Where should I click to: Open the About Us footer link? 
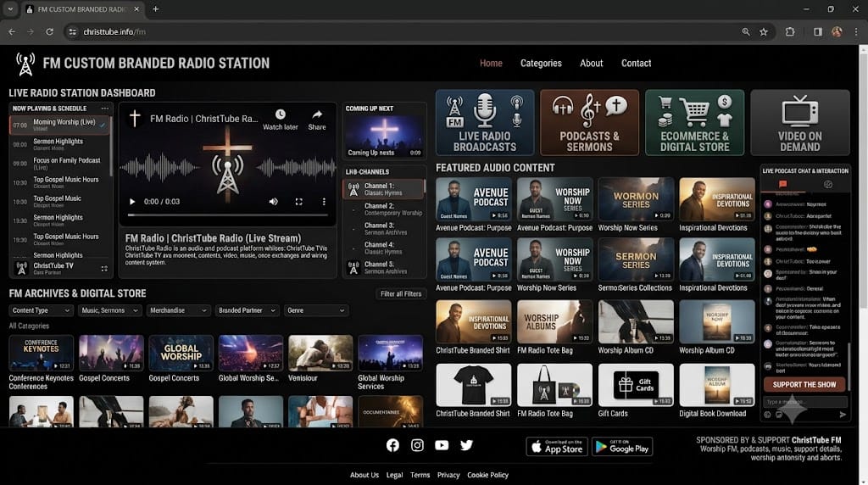pyautogui.click(x=364, y=475)
